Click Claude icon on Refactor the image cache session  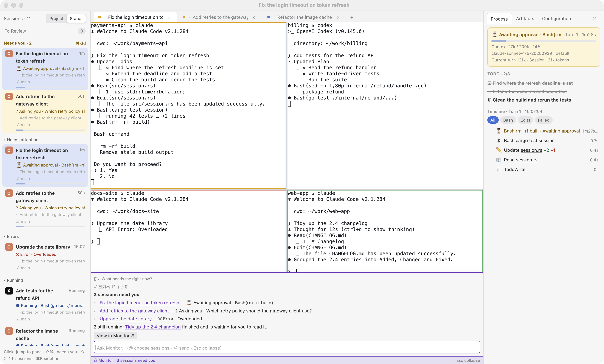click(9, 331)
